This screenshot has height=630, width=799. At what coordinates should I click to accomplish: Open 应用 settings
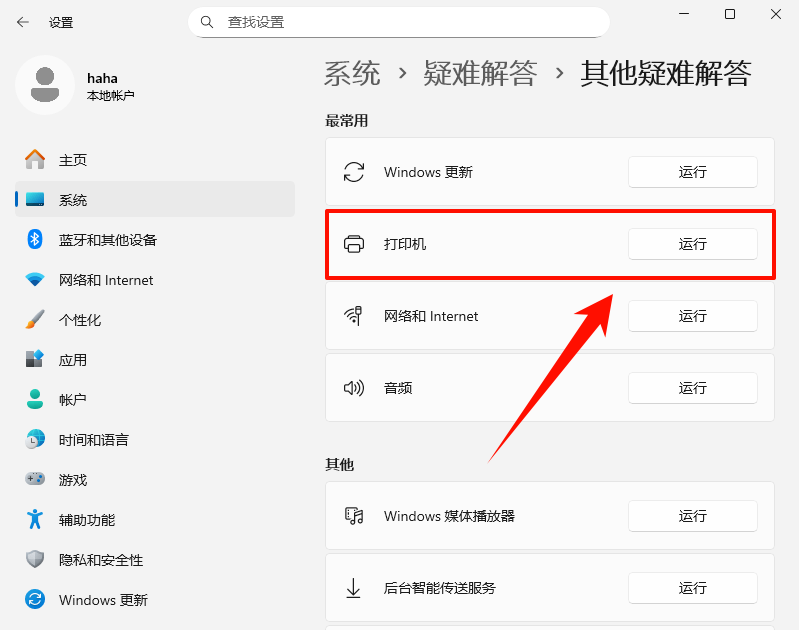tap(155, 360)
